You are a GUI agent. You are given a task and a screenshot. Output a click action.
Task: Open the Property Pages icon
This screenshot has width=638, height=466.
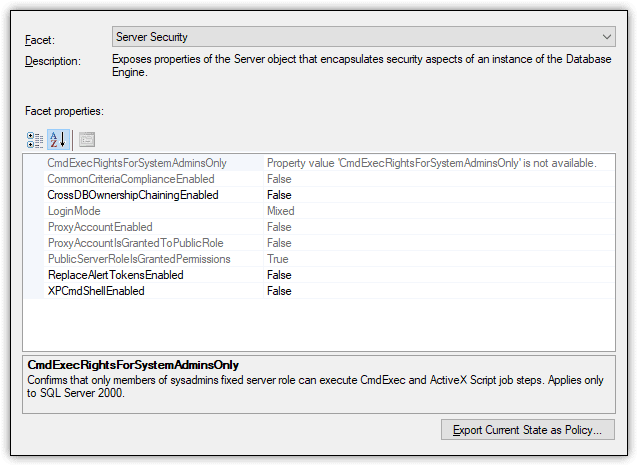pos(87,140)
